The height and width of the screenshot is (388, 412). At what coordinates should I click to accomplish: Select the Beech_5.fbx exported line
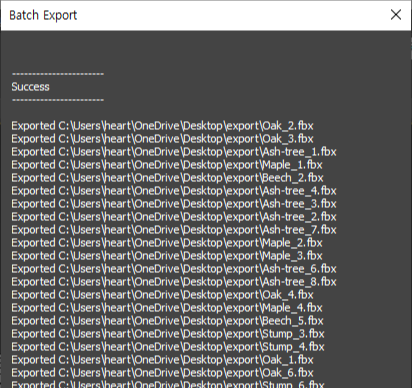pos(167,321)
